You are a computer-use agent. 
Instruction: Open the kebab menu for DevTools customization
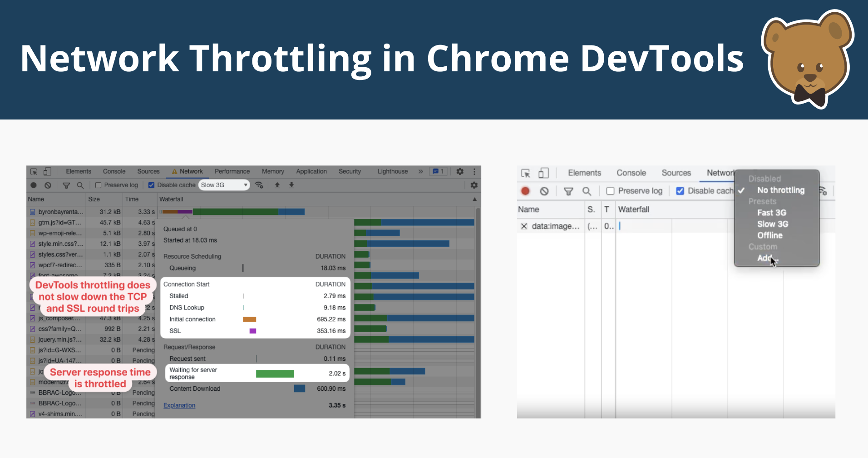[474, 171]
